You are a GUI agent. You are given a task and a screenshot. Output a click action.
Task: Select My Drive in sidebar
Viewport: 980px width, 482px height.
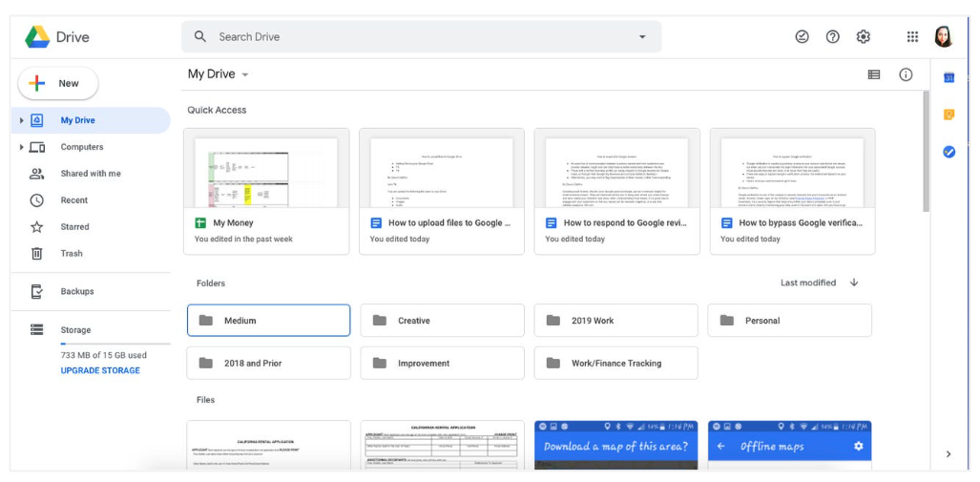91,120
